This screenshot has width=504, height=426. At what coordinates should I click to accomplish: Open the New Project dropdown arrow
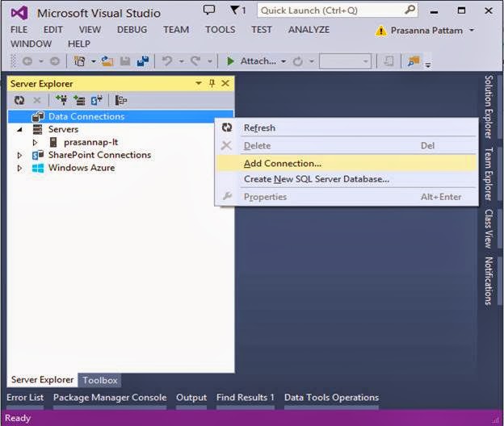tap(94, 61)
